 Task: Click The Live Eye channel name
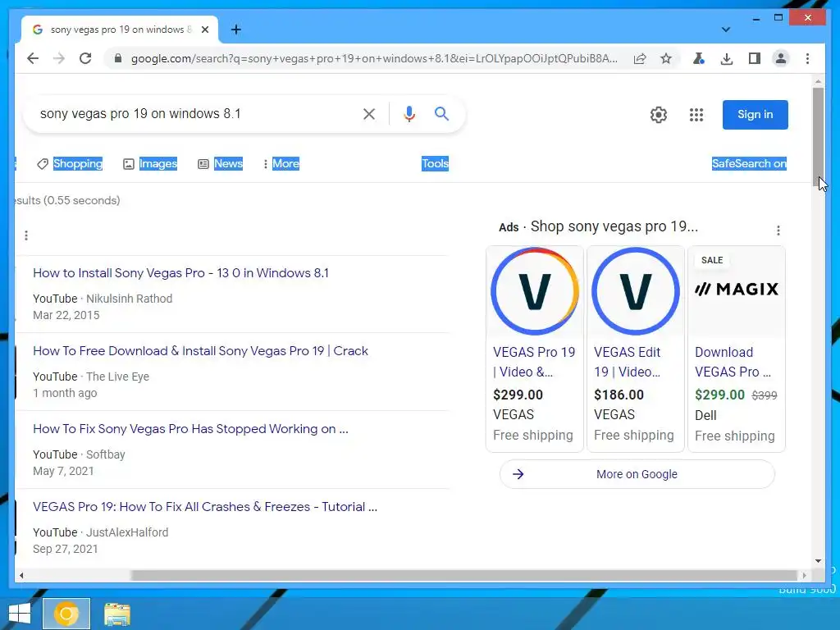[x=117, y=377]
